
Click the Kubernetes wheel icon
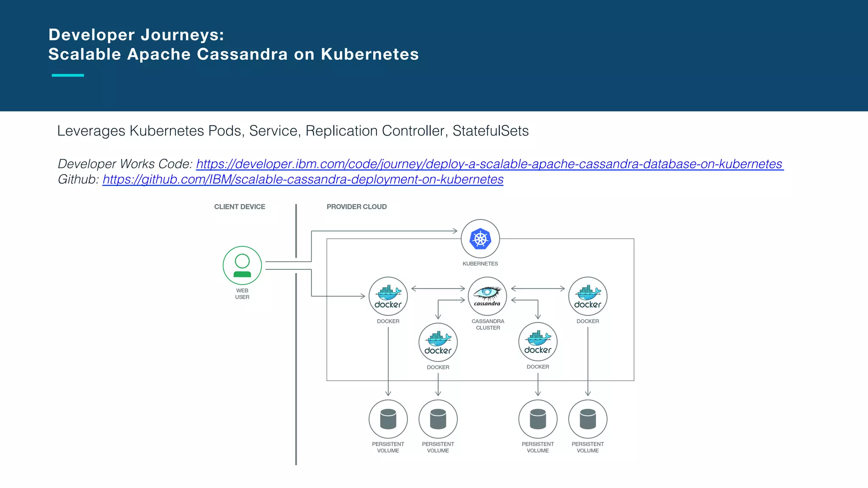coord(480,239)
